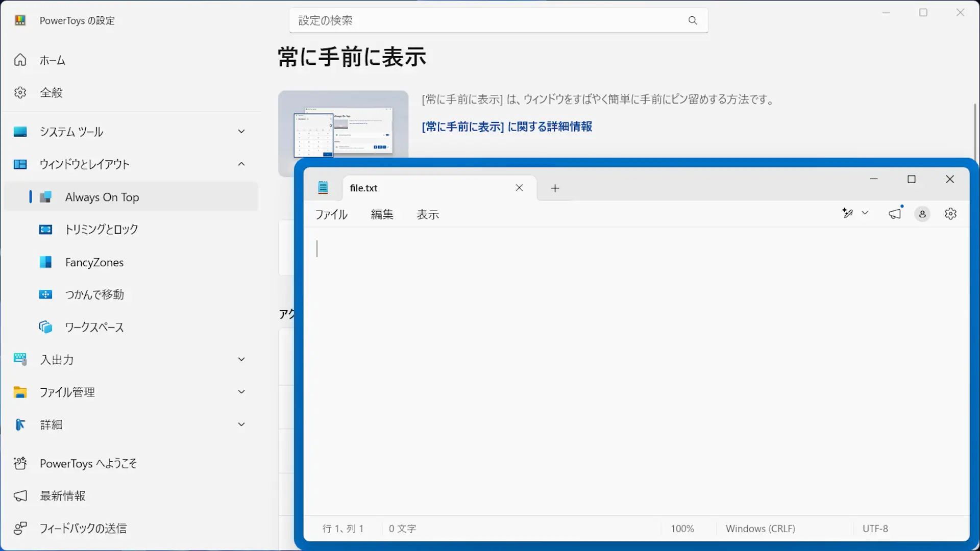Image resolution: width=980 pixels, height=551 pixels.
Task: Collapse ウィンドウとレイアウト chevron
Action: tap(241, 164)
